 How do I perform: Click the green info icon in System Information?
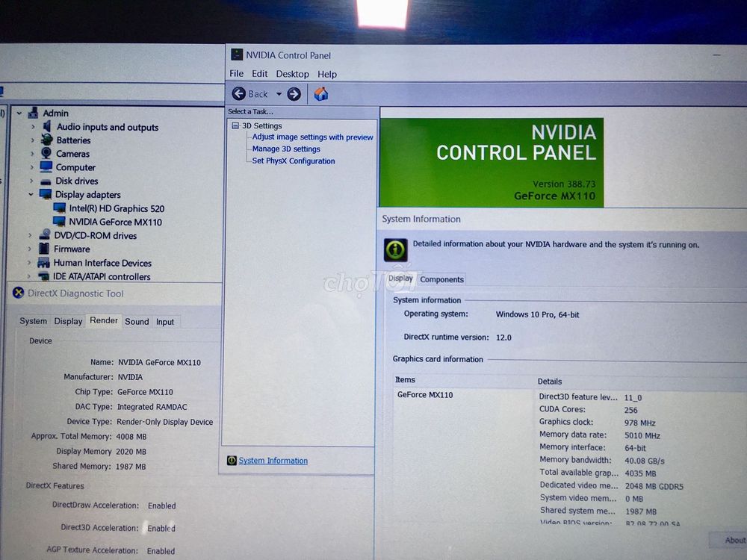tap(395, 249)
